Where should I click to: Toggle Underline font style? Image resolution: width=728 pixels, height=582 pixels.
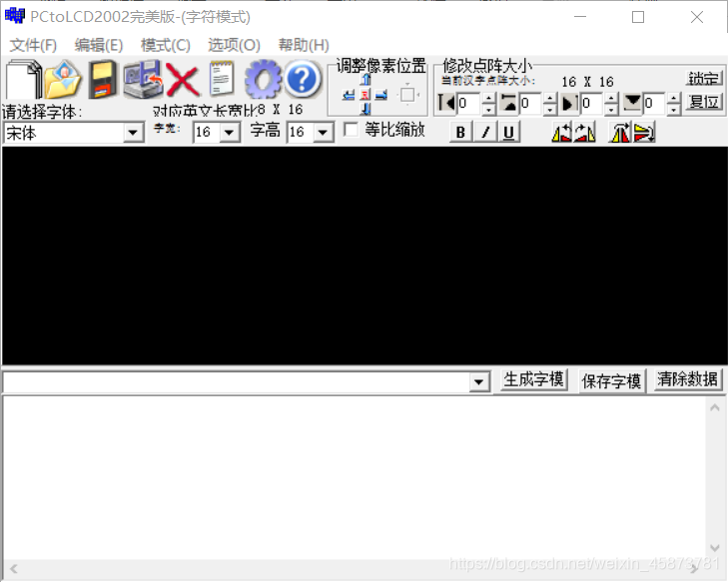pos(509,132)
